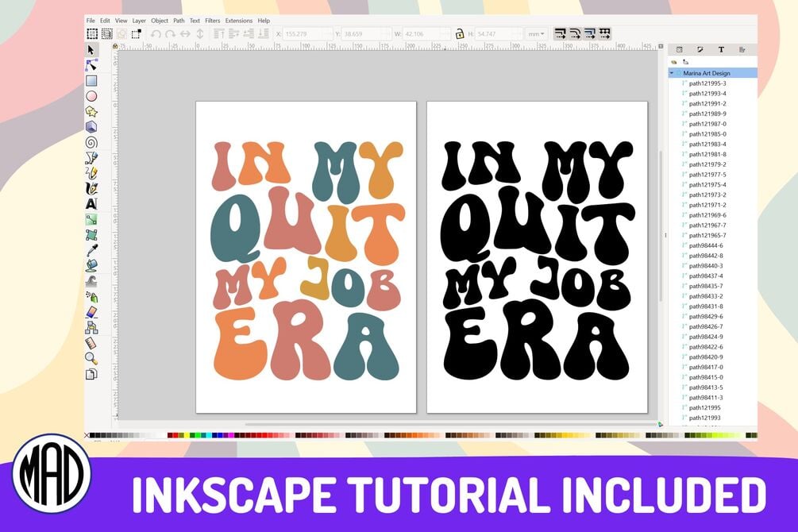Open the Filters menu
This screenshot has width=798, height=532.
212,21
